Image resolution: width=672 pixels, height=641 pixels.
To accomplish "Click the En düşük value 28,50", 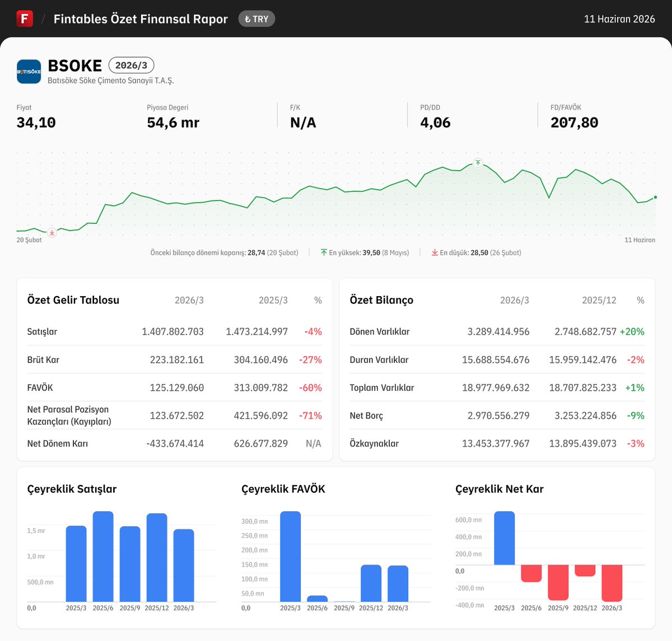I will [x=479, y=252].
